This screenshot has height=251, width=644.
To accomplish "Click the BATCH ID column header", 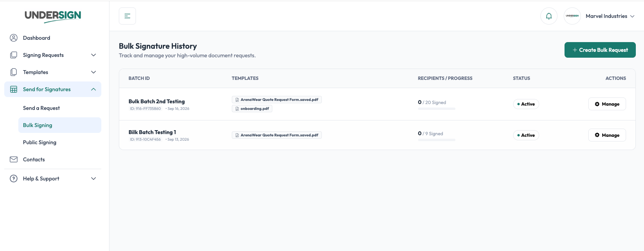I will 139,78.
